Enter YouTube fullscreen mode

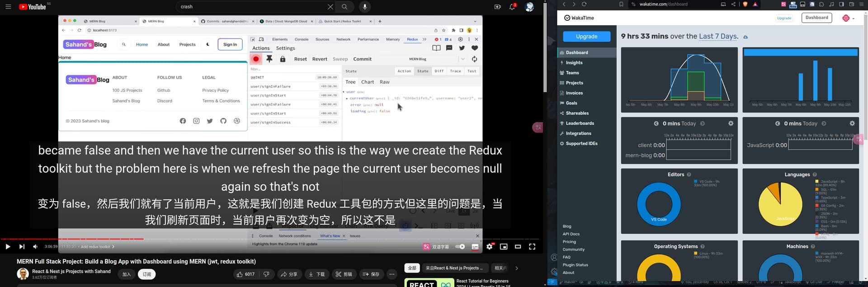pos(532,246)
